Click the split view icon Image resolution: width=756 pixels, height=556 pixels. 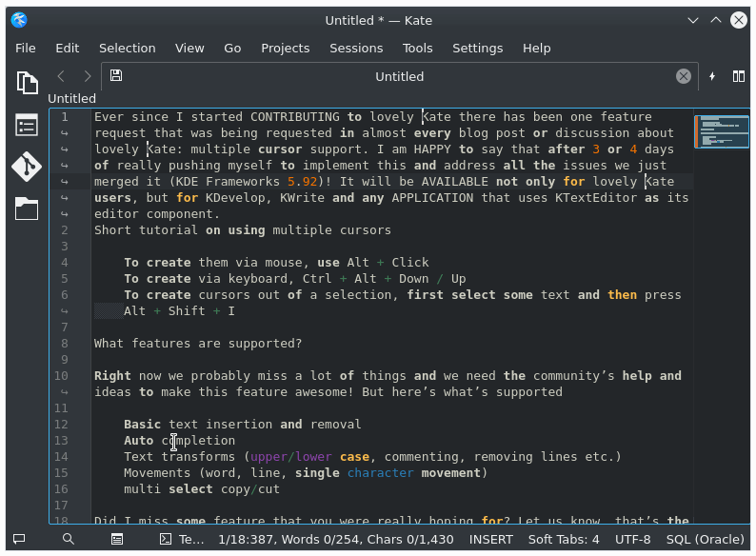pyautogui.click(x=738, y=76)
